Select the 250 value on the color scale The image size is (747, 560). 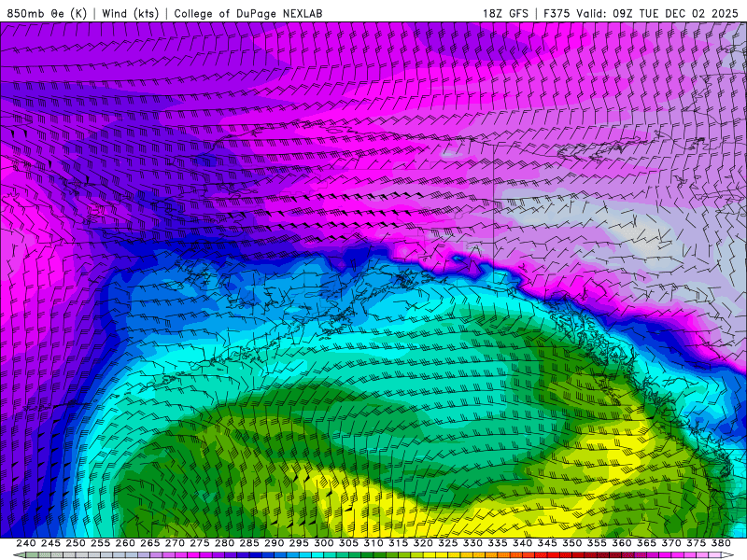tap(76, 543)
